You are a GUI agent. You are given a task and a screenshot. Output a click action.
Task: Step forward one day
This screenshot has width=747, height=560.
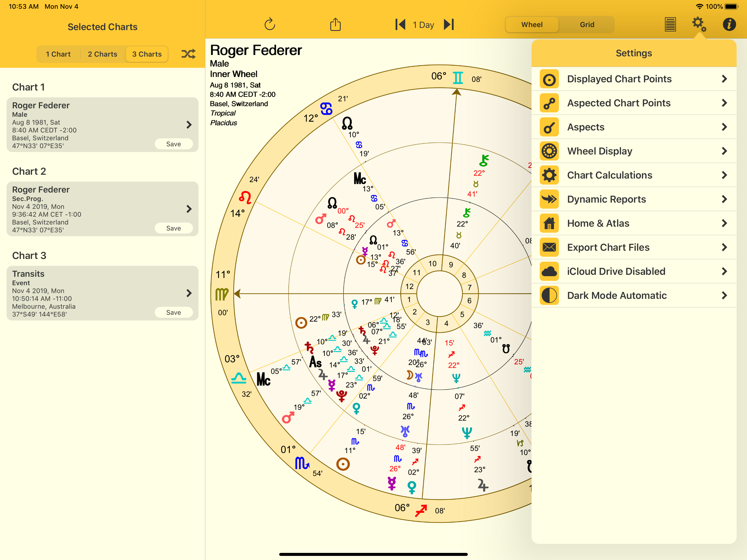tap(449, 24)
